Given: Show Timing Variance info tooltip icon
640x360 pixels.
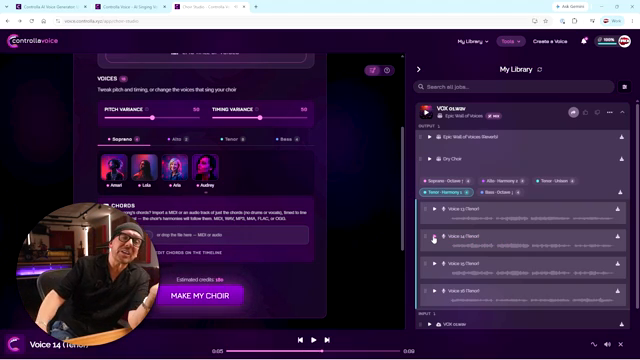Looking at the screenshot, I should pos(257,109).
